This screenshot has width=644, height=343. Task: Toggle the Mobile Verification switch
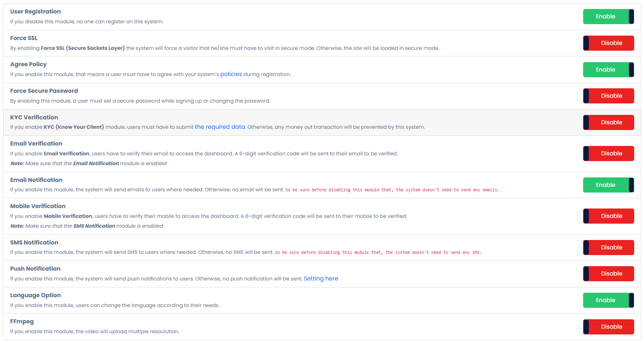pos(608,216)
